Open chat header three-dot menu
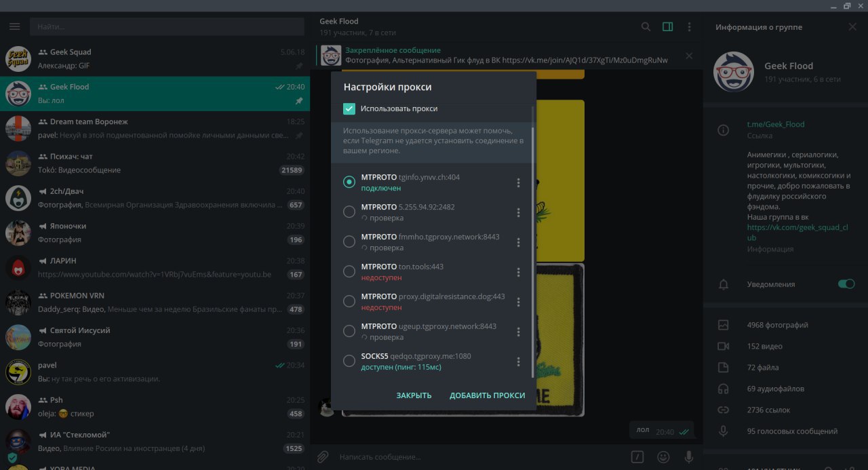 coord(690,26)
